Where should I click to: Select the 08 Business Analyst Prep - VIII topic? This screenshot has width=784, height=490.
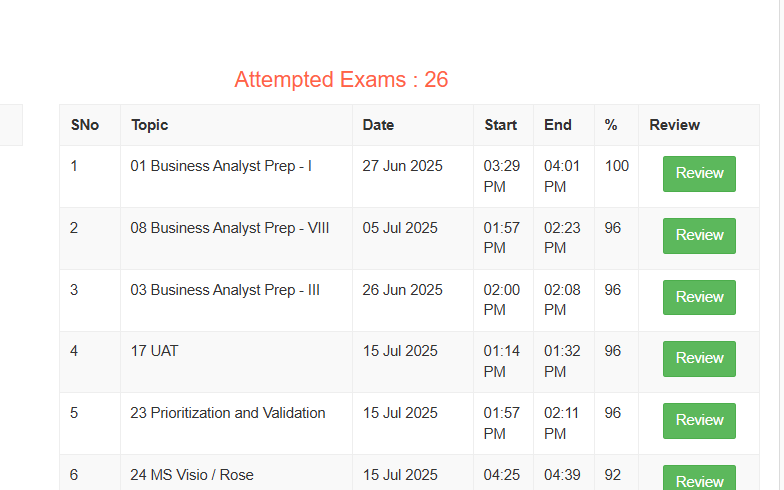coord(230,228)
